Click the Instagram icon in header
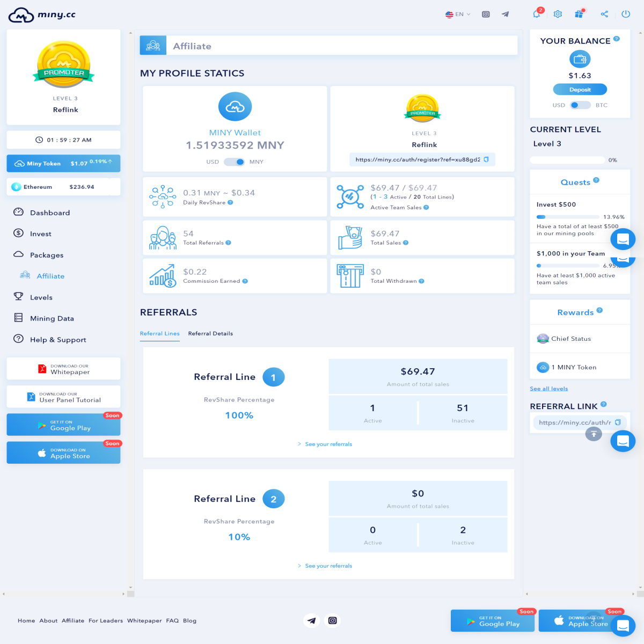The height and width of the screenshot is (644, 644). 486,14
